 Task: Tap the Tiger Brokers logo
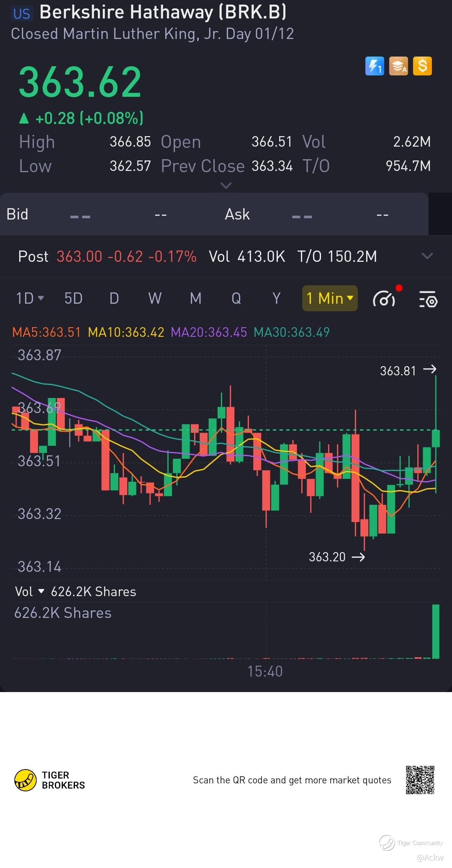click(x=50, y=780)
